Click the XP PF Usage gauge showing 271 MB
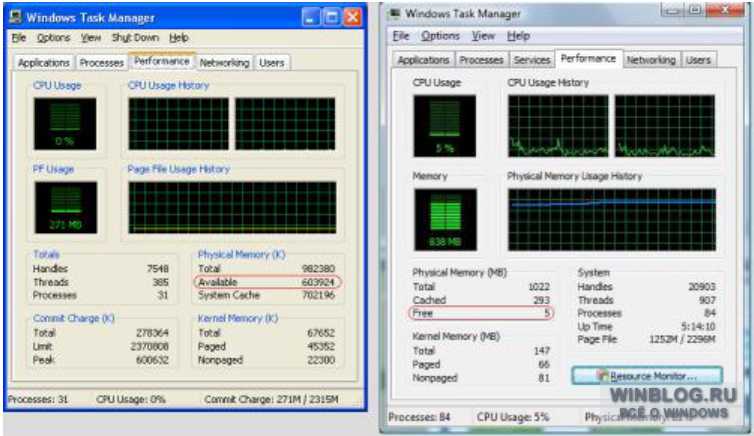The height and width of the screenshot is (436, 754). click(65, 207)
